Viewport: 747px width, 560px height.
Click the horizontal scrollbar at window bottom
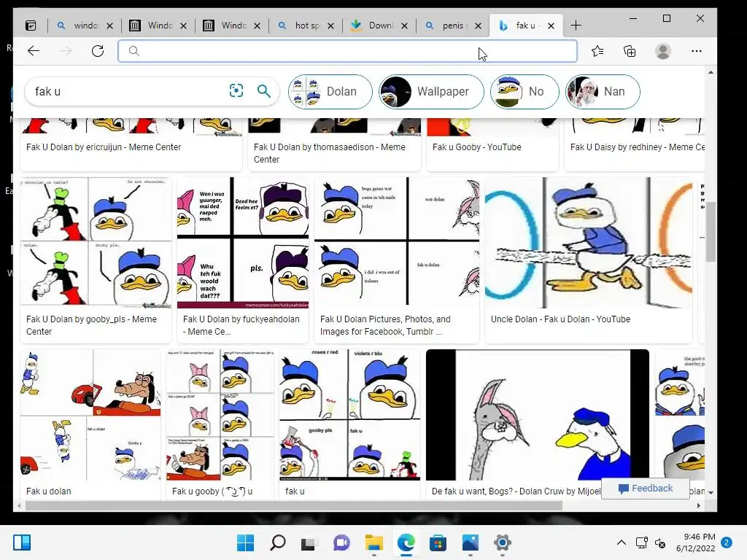294,506
